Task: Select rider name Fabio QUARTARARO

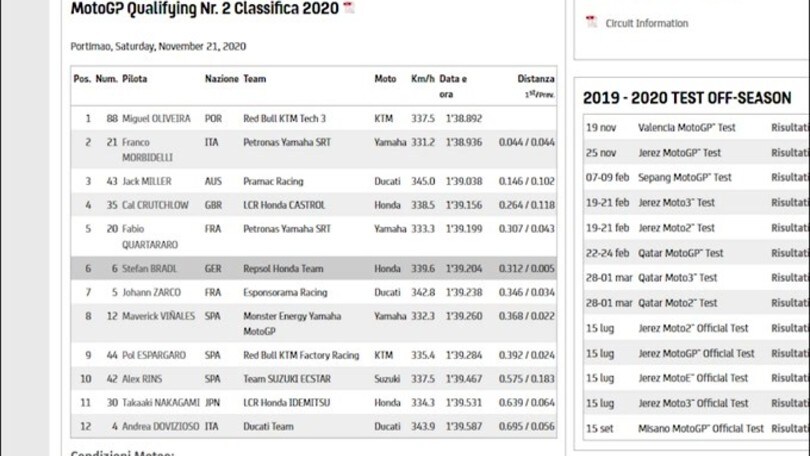Action: [150, 237]
